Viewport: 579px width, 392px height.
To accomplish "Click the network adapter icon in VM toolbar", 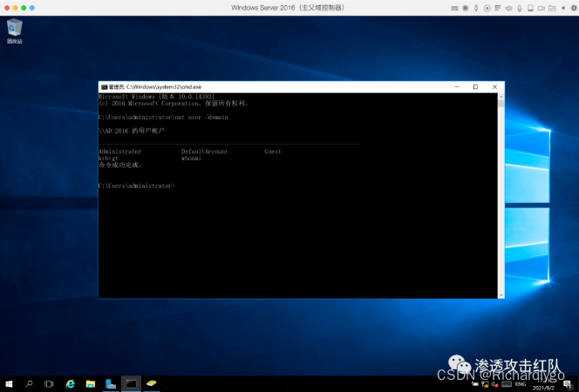I will coord(498,8).
